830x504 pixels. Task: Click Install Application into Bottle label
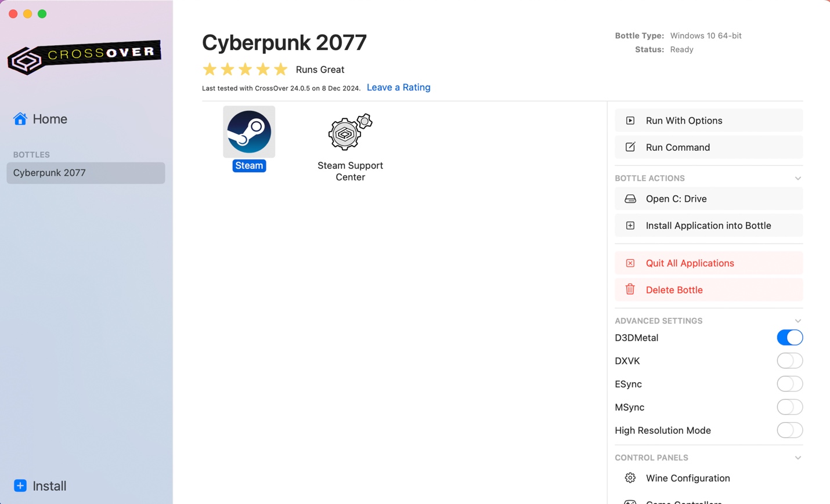coord(709,226)
